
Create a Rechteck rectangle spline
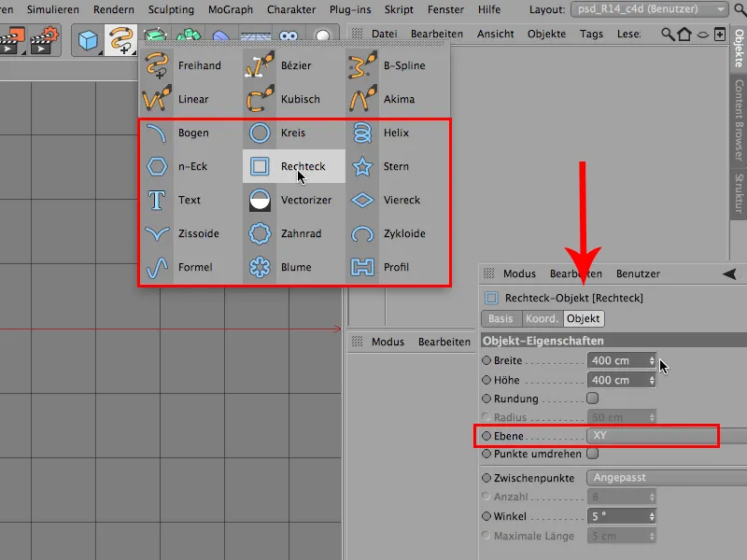click(x=293, y=166)
